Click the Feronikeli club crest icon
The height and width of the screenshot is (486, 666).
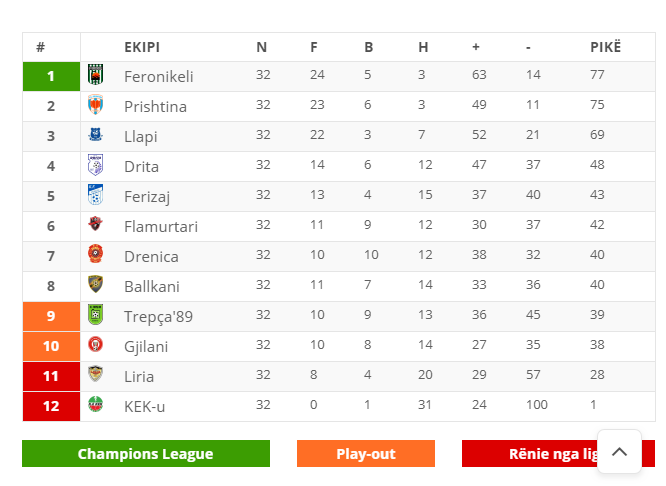(x=96, y=74)
